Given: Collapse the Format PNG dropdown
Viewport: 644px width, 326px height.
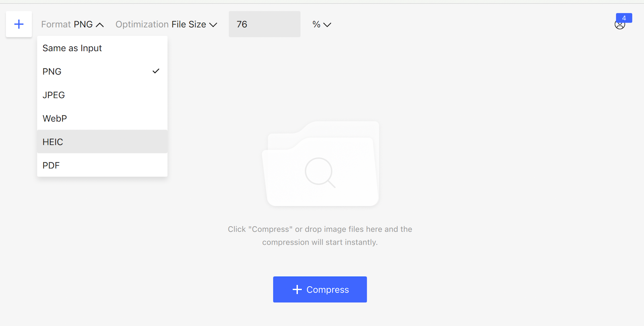Looking at the screenshot, I should pos(72,25).
